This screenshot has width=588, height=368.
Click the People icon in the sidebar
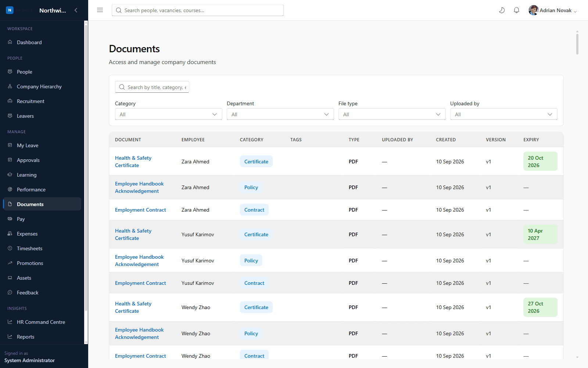pos(10,72)
